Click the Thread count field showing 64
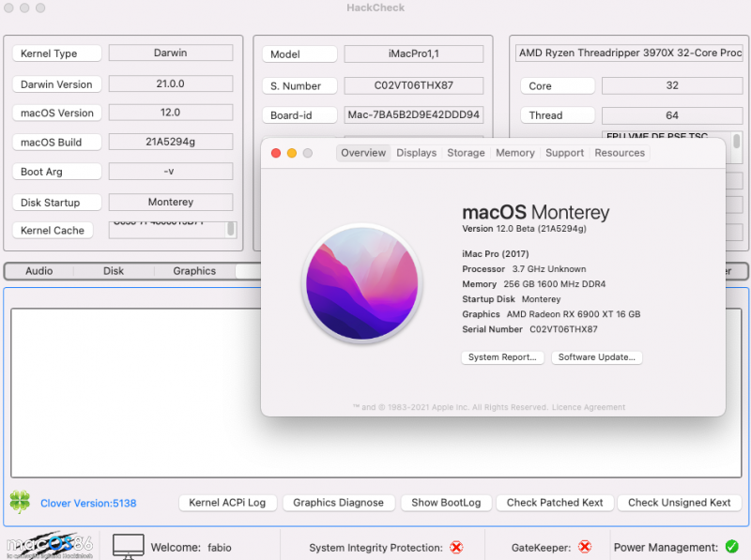 [672, 115]
